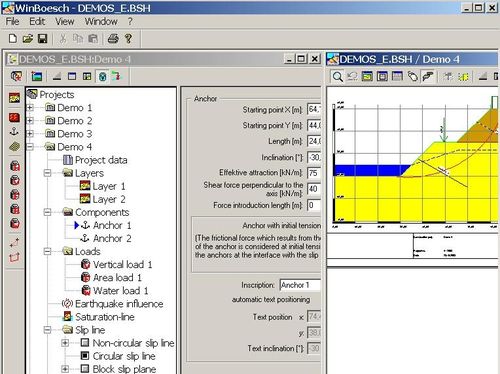Collapse the Layers folder in the tree
The height and width of the screenshot is (374, 500).
point(47,173)
